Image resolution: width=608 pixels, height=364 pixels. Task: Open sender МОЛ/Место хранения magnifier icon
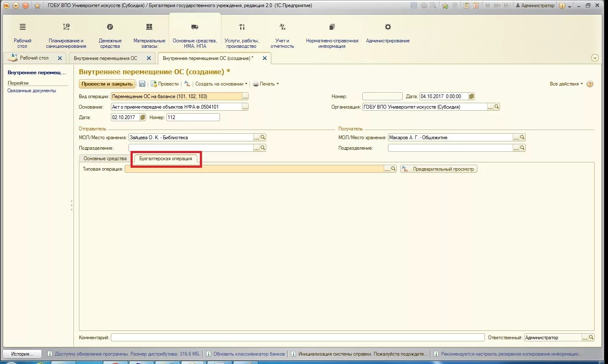pyautogui.click(x=263, y=138)
